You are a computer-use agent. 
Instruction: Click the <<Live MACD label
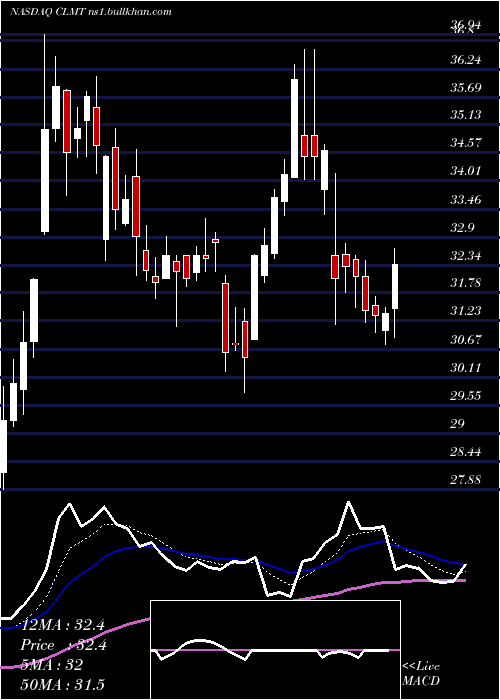[x=421, y=673]
